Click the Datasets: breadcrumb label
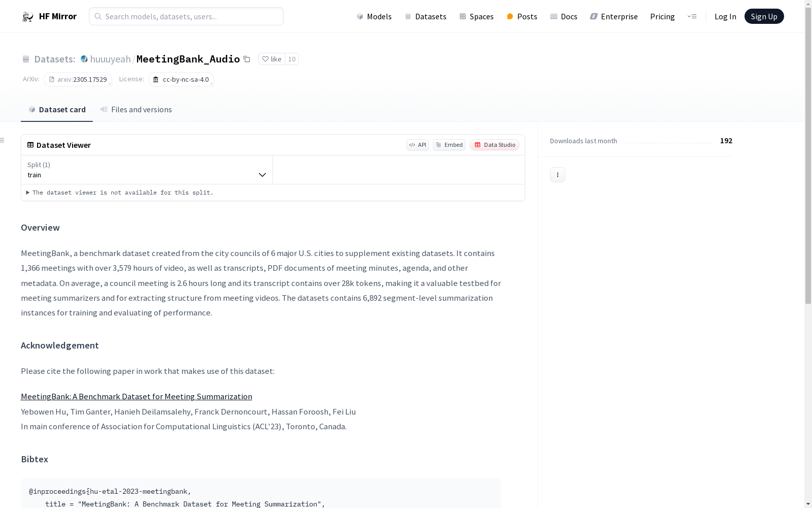This screenshot has width=812, height=508. pos(55,59)
